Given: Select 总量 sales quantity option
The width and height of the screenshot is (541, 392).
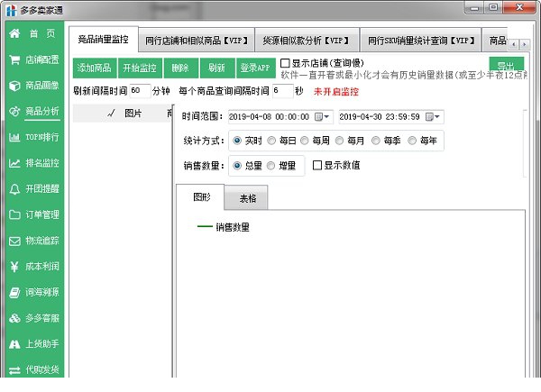Looking at the screenshot, I should [x=237, y=166].
